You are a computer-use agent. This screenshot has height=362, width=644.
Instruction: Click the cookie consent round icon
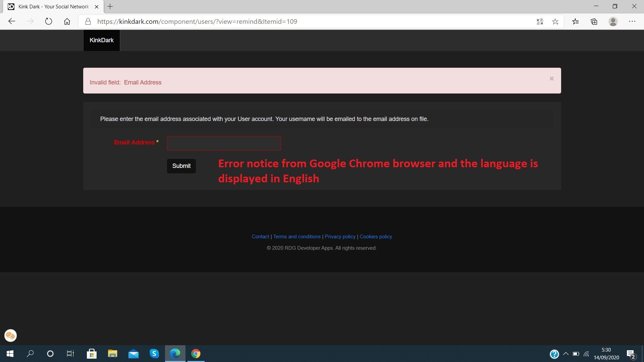point(10,336)
